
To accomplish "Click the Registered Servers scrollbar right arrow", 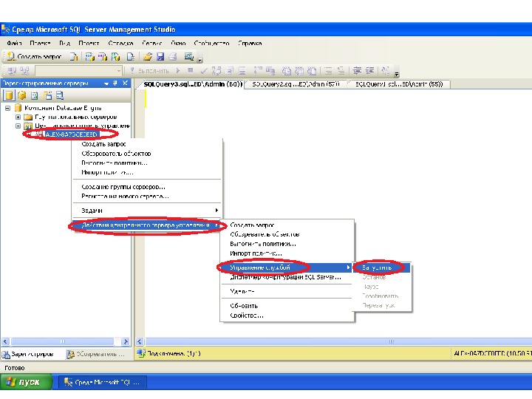I will point(125,341).
